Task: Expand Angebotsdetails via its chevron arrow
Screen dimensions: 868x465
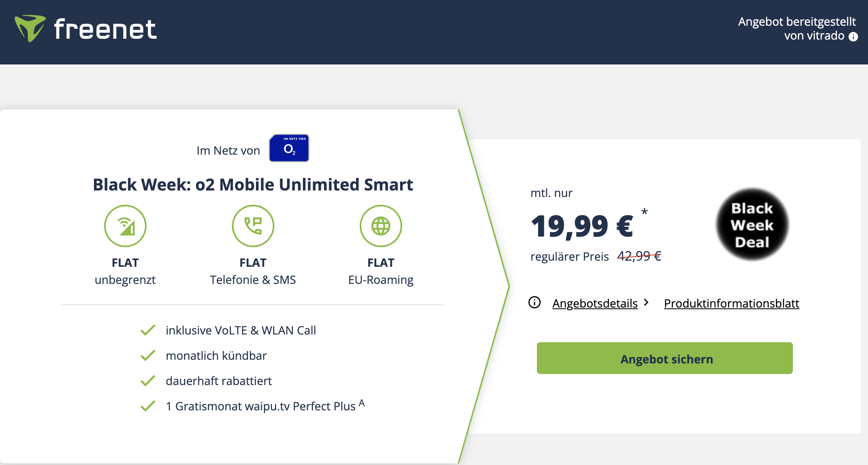Action: [x=647, y=303]
